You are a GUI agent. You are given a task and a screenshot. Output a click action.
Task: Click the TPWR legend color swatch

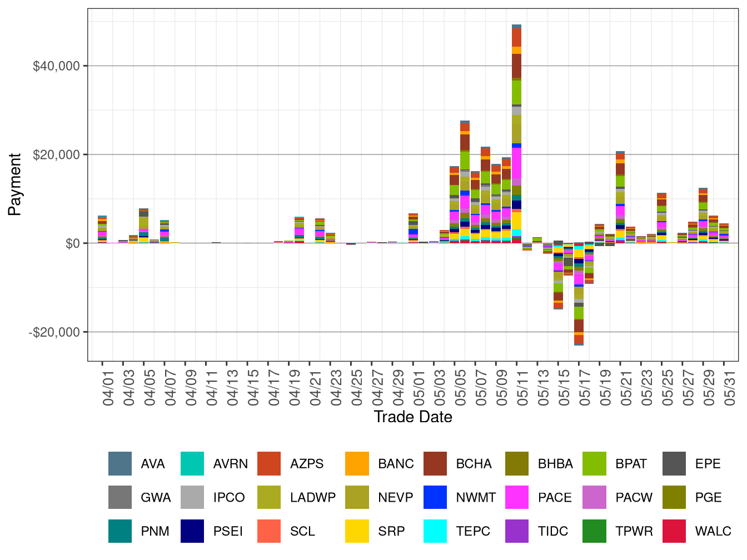point(594,531)
